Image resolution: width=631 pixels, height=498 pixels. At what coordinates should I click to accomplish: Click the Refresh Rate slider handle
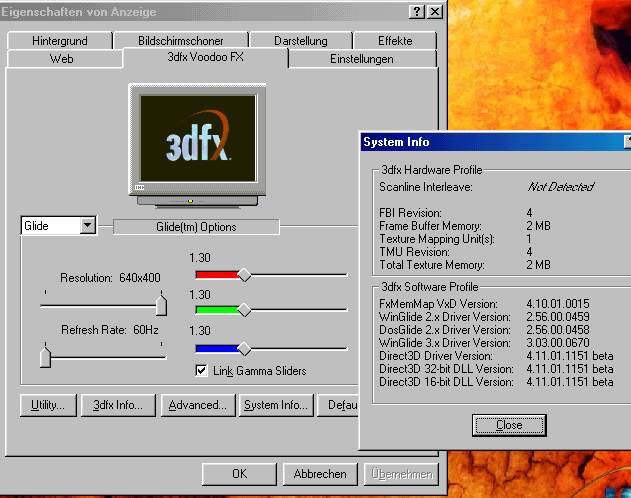click(x=45, y=355)
